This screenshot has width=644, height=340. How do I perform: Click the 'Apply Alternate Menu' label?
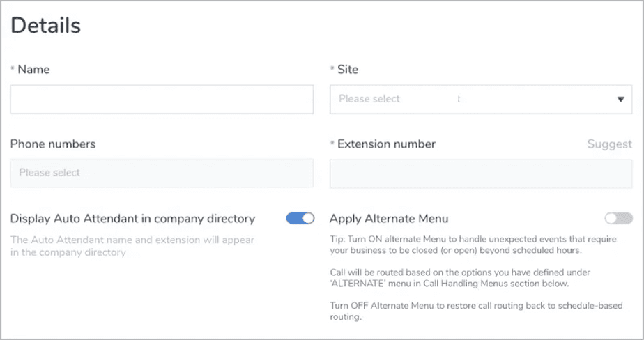tap(388, 219)
